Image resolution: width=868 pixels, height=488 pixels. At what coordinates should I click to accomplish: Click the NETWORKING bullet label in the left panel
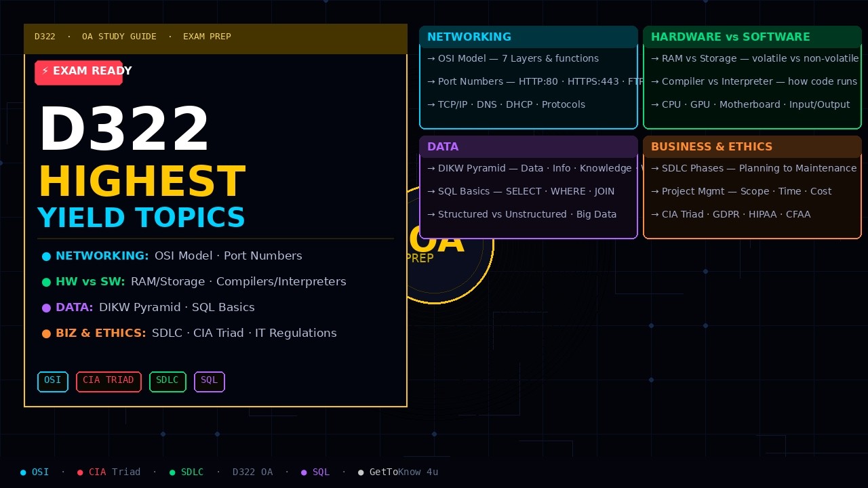[x=102, y=256]
